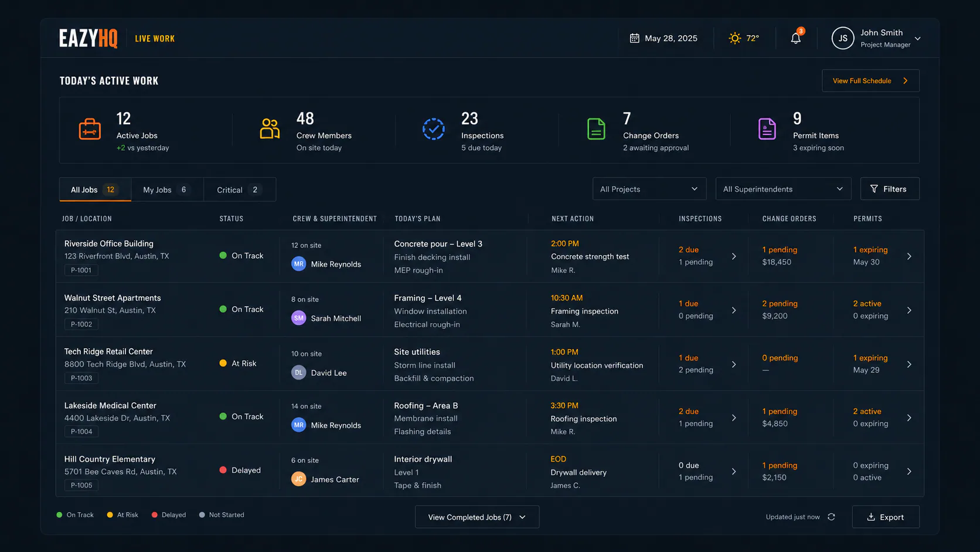Click the Permit Items document icon
This screenshot has height=552, width=980.
coord(767,129)
